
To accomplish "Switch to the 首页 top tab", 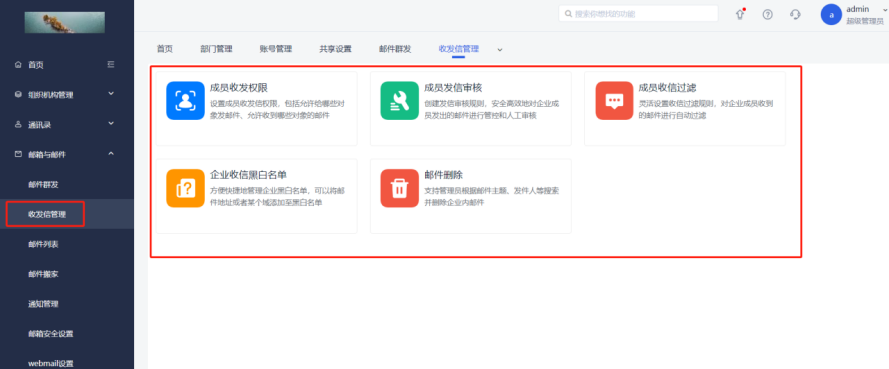I will (165, 49).
